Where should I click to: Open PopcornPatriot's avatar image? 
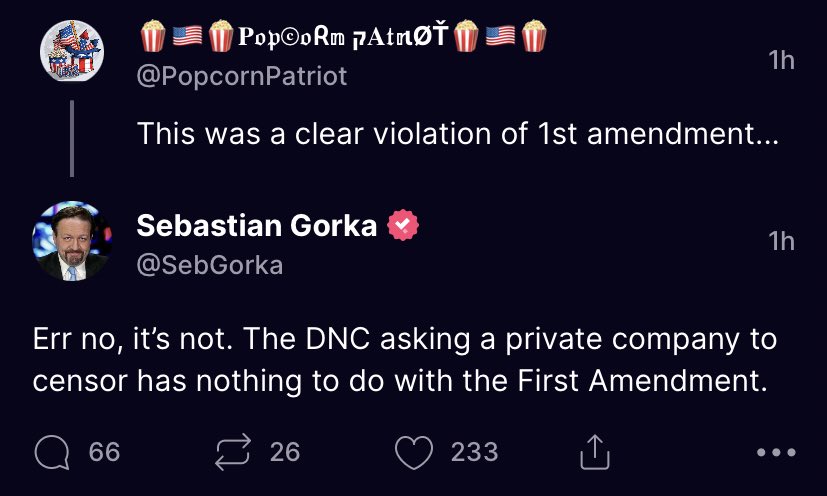pos(72,51)
